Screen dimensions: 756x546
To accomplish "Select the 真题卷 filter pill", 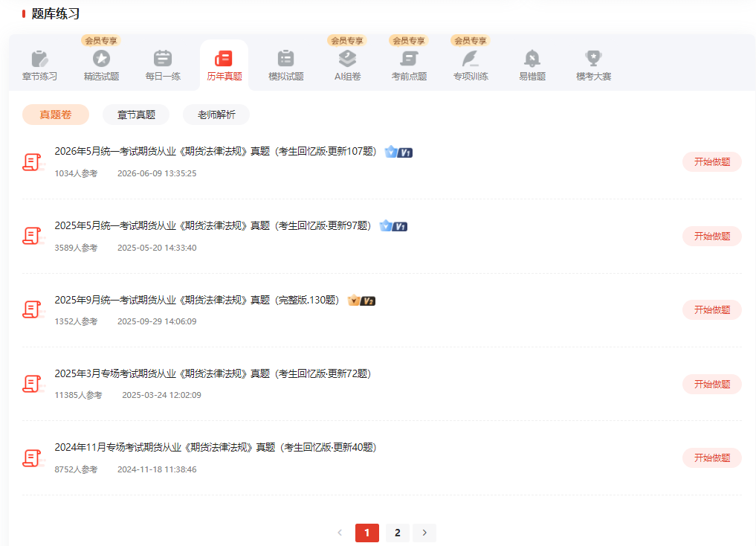I will (x=56, y=115).
